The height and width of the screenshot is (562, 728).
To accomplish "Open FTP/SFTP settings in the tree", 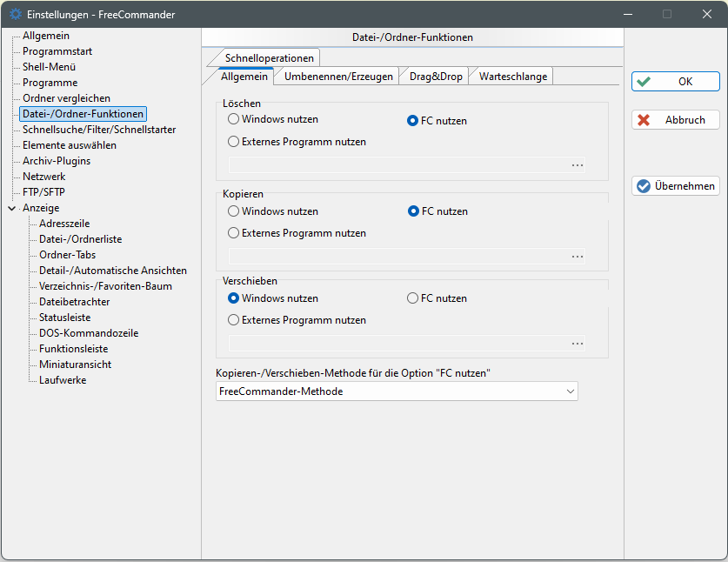I will [x=43, y=192].
